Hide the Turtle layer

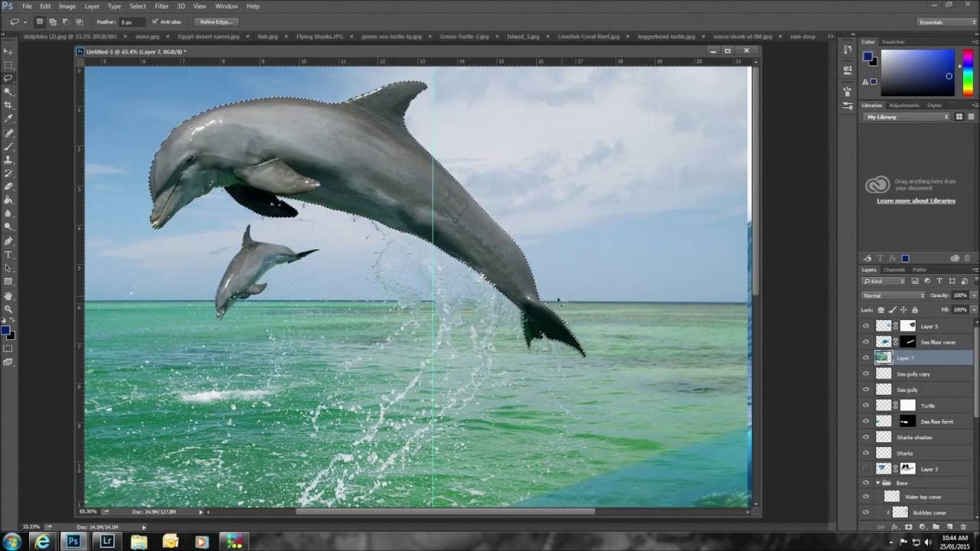(x=866, y=406)
